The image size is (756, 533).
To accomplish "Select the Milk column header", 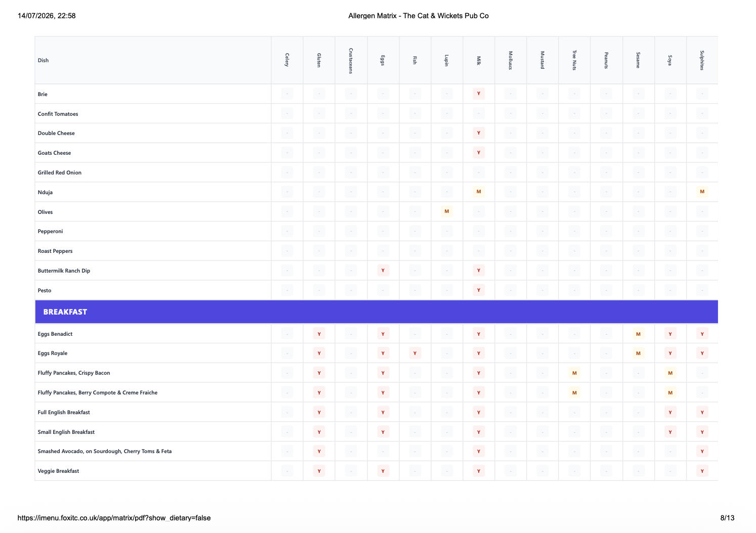I will pos(478,60).
